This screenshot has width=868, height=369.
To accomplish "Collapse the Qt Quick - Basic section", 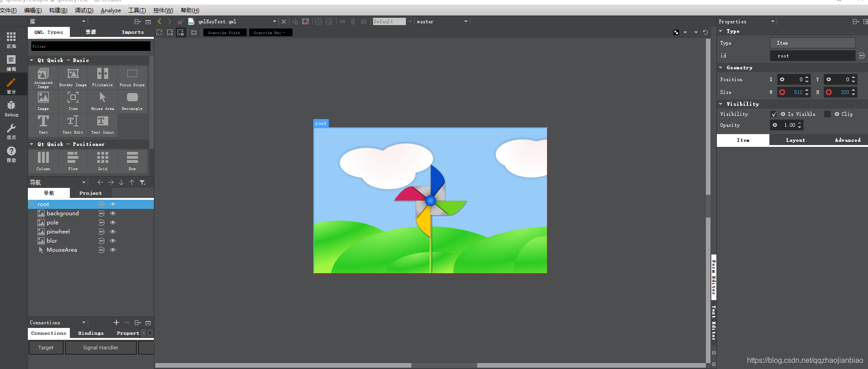I will (x=32, y=60).
